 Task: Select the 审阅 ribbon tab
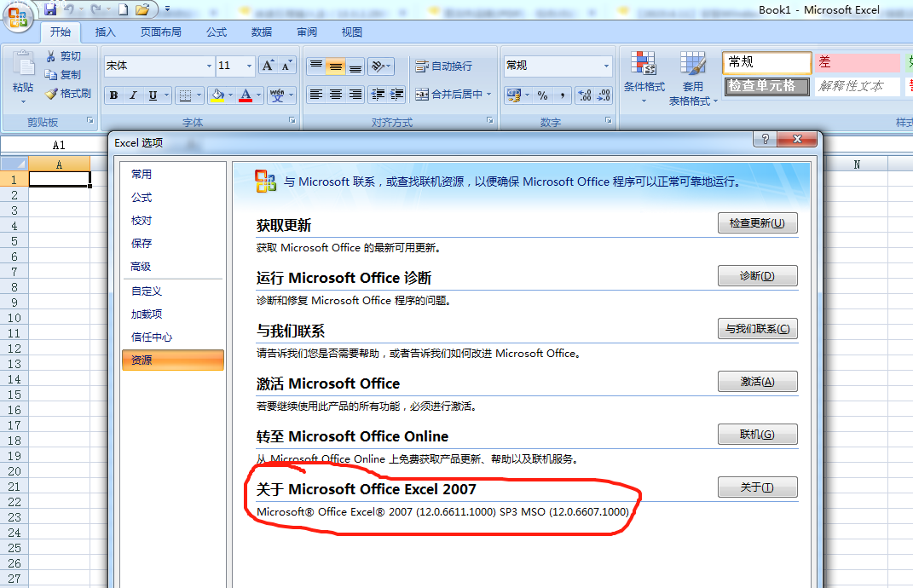click(307, 32)
